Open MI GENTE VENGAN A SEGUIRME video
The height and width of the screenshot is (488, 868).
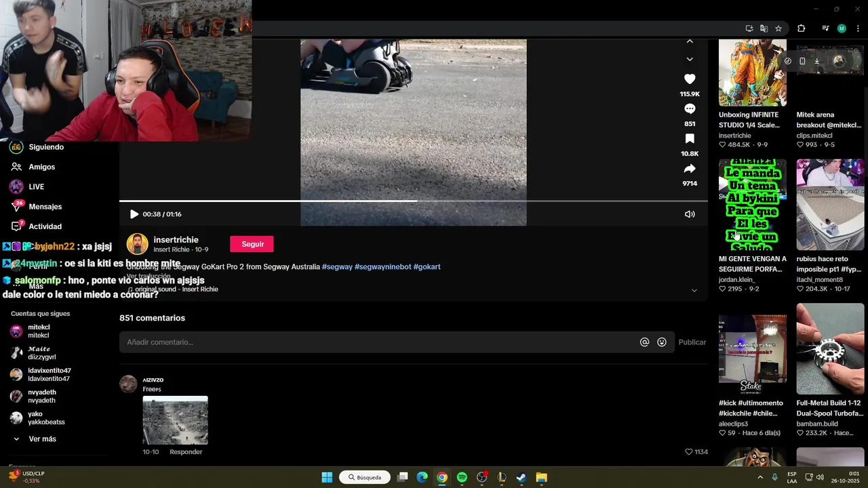click(753, 205)
